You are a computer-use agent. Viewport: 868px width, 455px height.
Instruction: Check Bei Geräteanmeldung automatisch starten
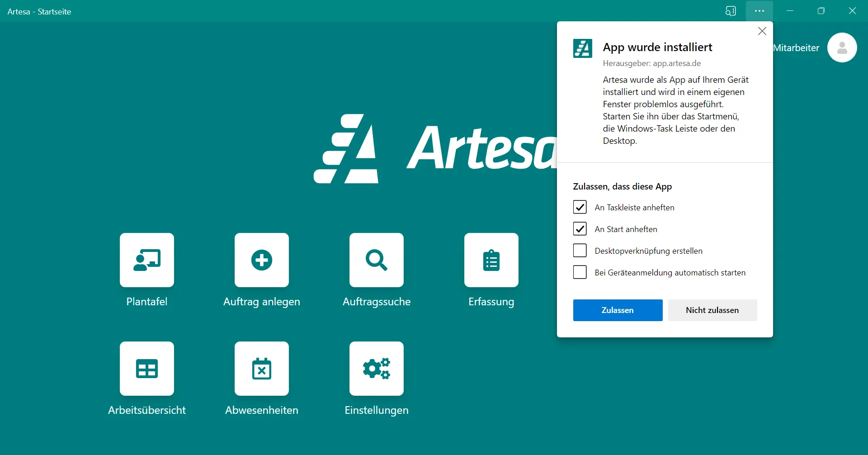pos(580,272)
